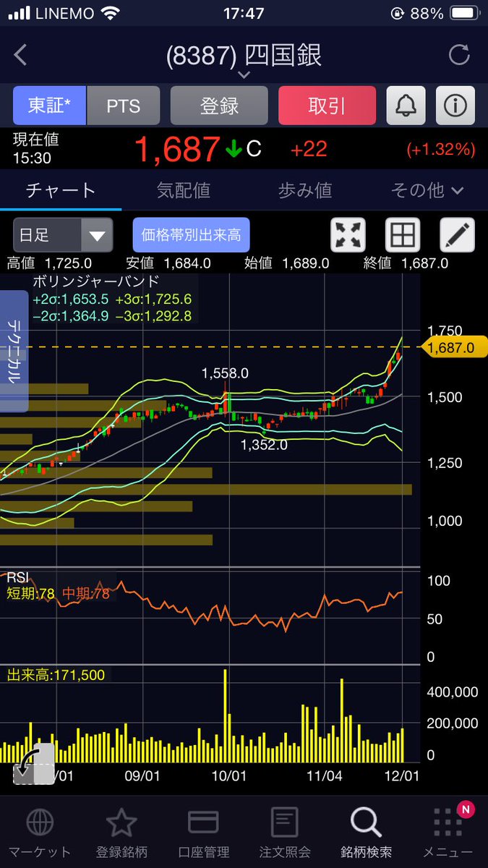This screenshot has height=868, width=488.
Task: Tap the current price 1,687
Action: click(178, 150)
